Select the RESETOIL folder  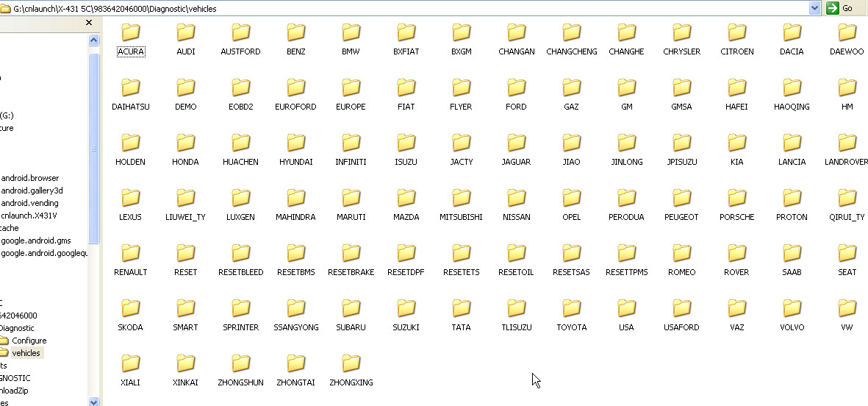516,260
